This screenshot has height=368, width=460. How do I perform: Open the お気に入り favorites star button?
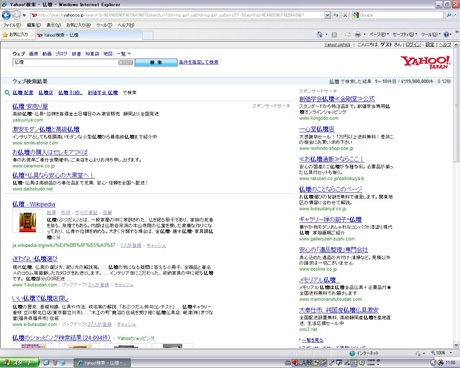pyautogui.click(x=16, y=34)
